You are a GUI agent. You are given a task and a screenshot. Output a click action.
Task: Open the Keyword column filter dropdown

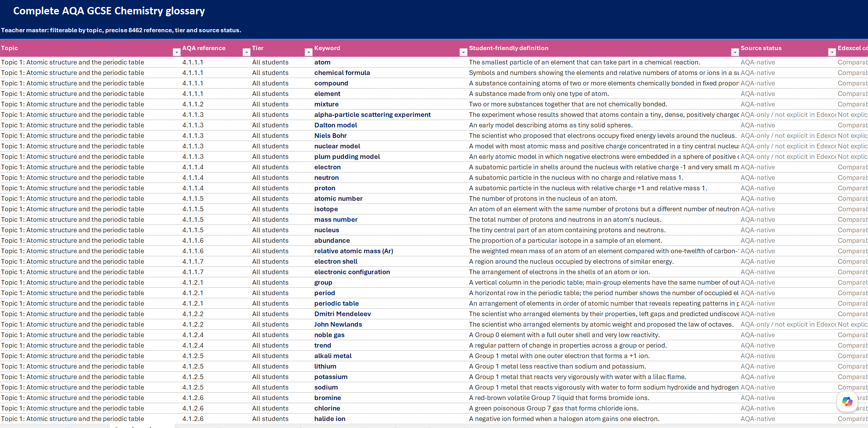463,52
